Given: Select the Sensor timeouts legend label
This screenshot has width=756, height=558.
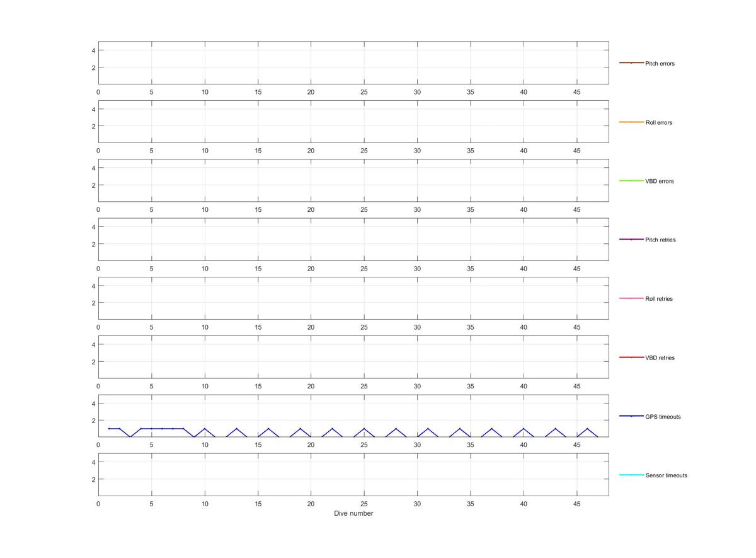Looking at the screenshot, I should point(666,475).
